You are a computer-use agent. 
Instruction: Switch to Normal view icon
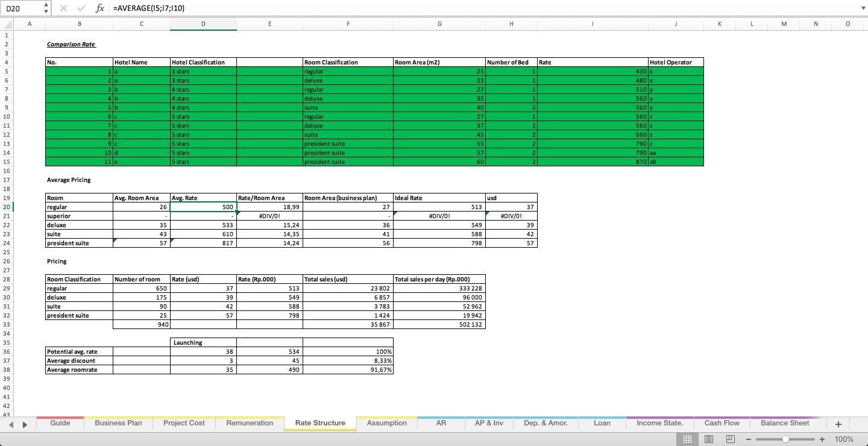[x=687, y=439]
